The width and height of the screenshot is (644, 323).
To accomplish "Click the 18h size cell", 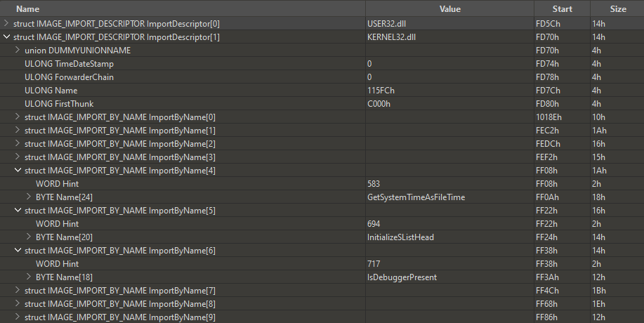I will tap(617, 197).
